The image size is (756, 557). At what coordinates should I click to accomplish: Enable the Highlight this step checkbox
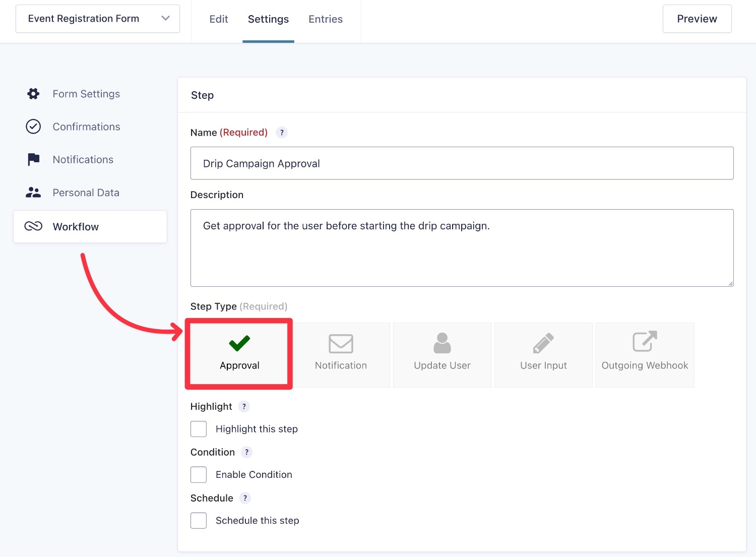point(199,429)
